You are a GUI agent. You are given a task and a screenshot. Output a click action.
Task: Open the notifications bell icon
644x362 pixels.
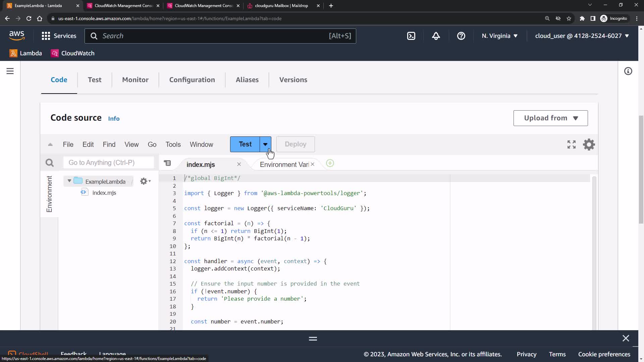[436, 36]
